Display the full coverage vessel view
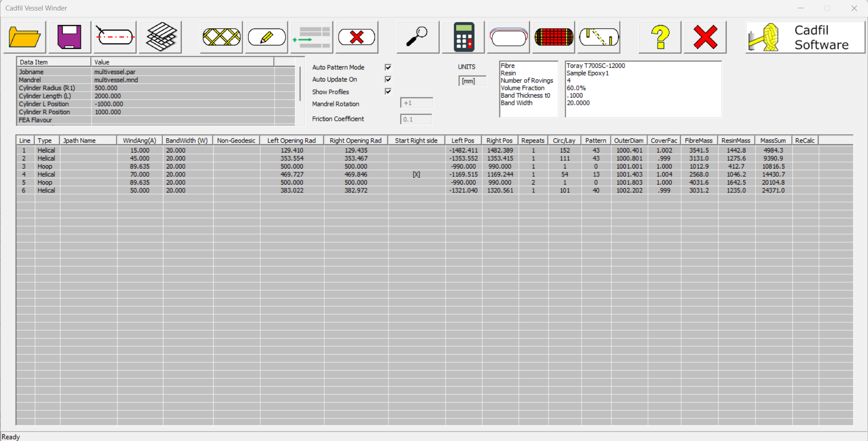This screenshot has width=868, height=441. point(553,37)
